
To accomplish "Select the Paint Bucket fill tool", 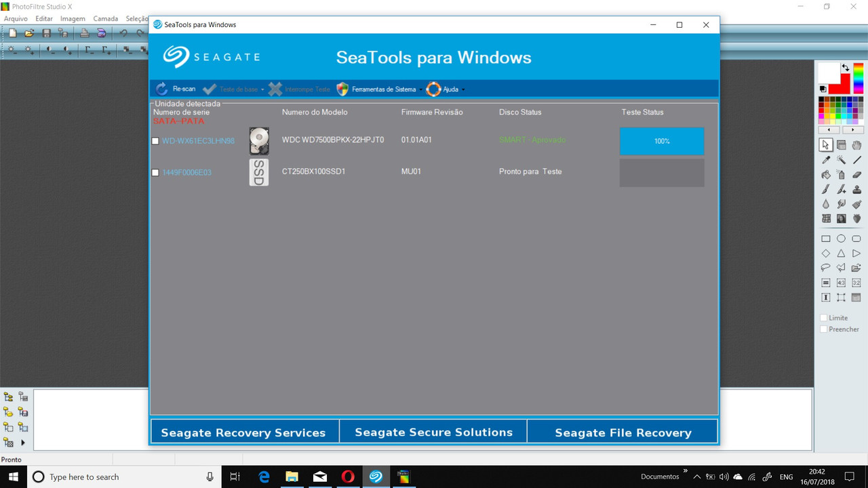I will tap(826, 174).
